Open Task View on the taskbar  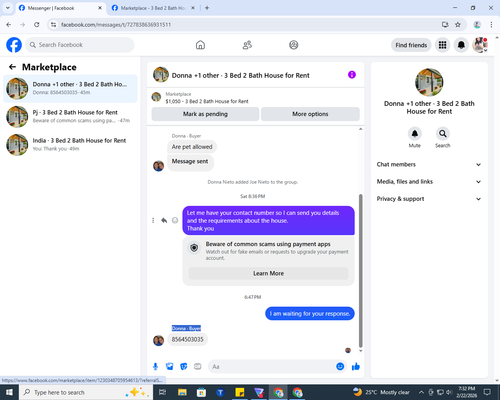(x=163, y=392)
